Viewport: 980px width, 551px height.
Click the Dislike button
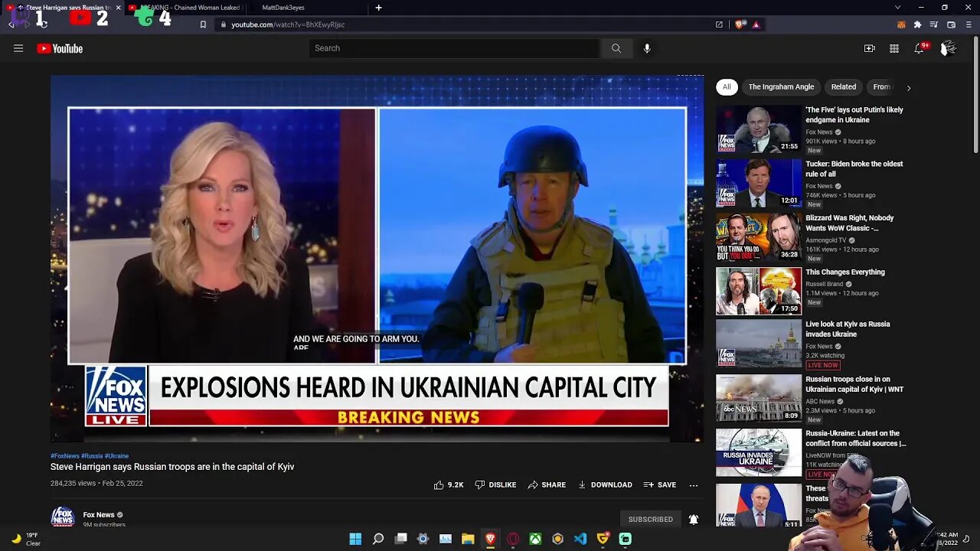pos(495,484)
